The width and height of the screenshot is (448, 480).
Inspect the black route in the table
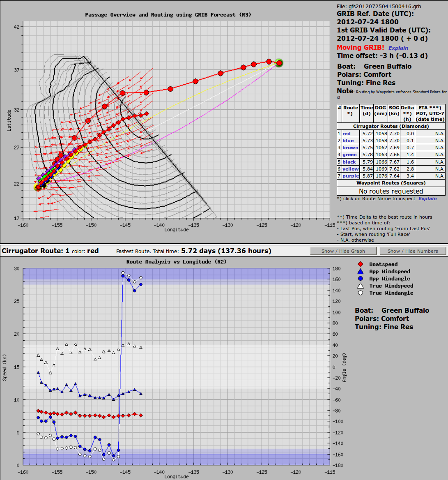point(349,162)
